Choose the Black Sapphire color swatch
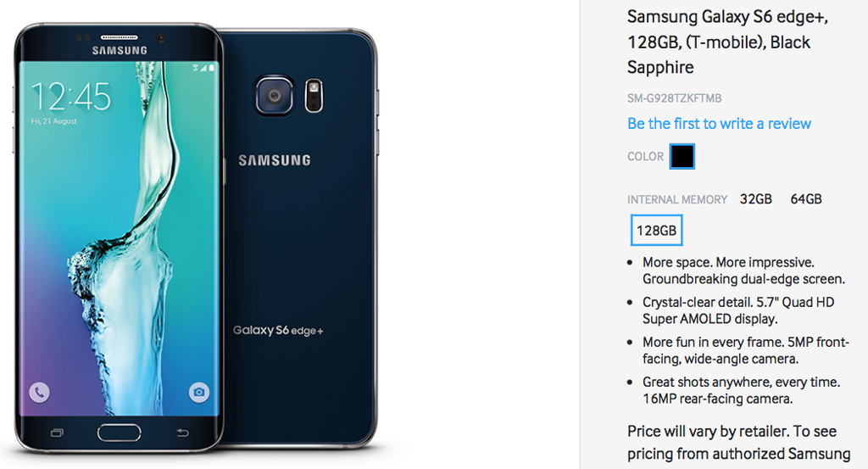This screenshot has height=469, width=868. pyautogui.click(x=682, y=156)
